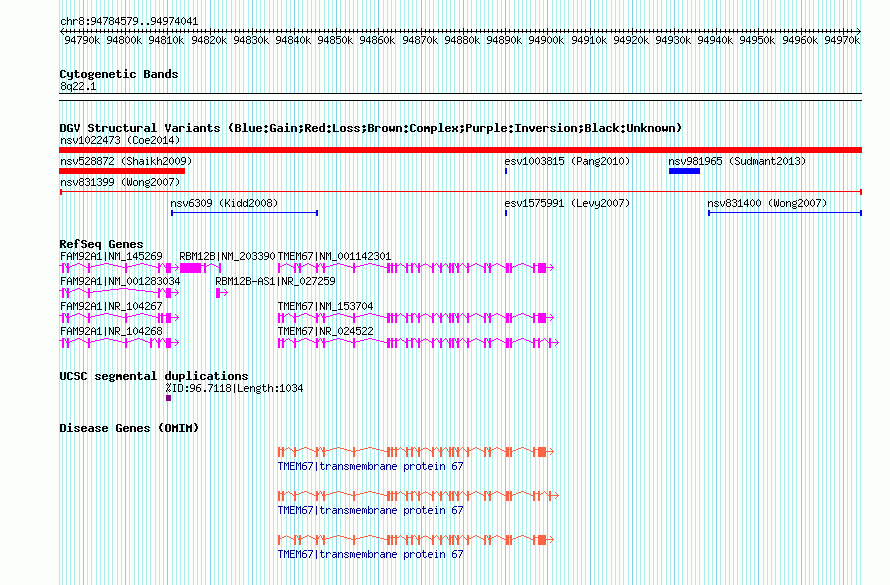Click the 94820k ruler tick label
Image resolution: width=890 pixels, height=585 pixels.
coord(209,40)
